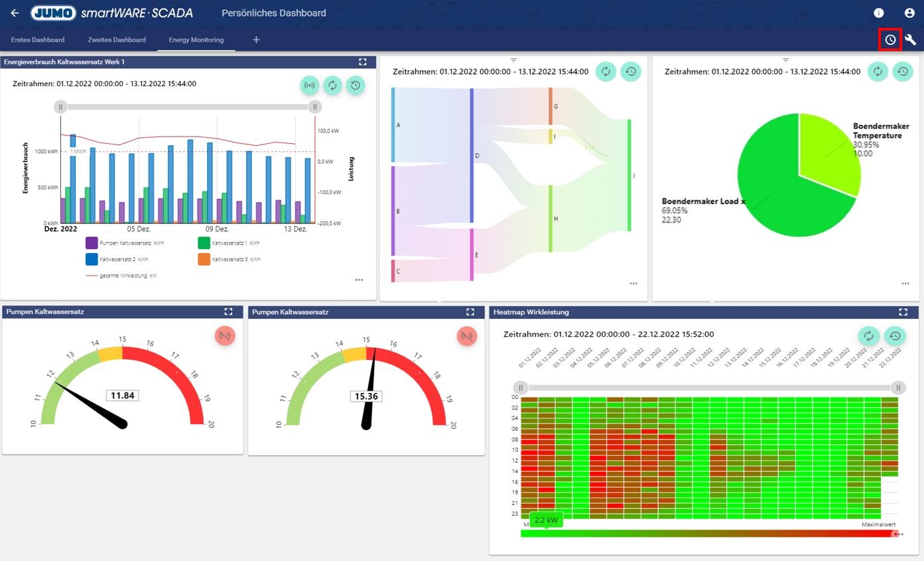Refresh the Sankey diagram widget

coord(606,72)
